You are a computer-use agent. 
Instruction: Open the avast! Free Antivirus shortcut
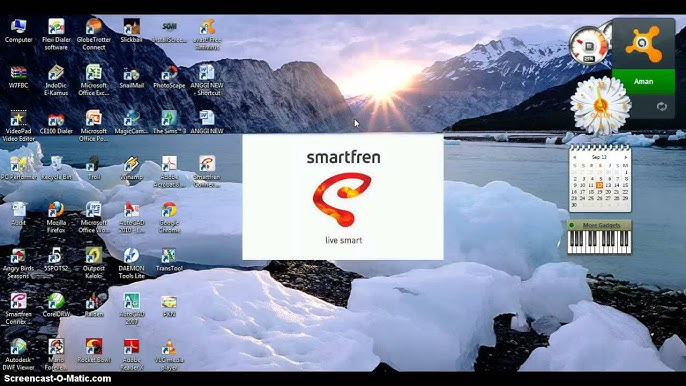[x=207, y=34]
